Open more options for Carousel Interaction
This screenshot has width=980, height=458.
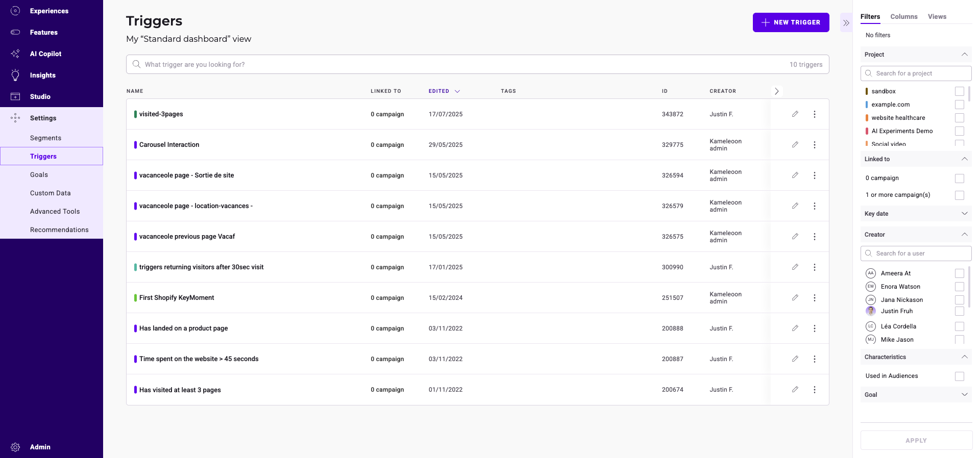point(814,145)
